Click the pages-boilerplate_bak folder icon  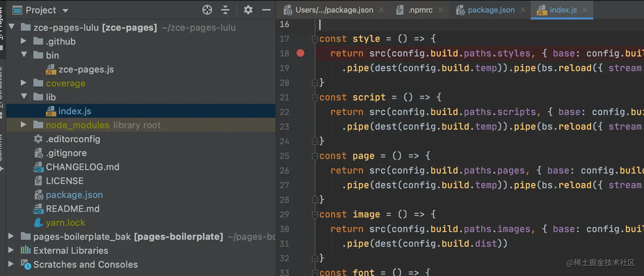[26, 236]
